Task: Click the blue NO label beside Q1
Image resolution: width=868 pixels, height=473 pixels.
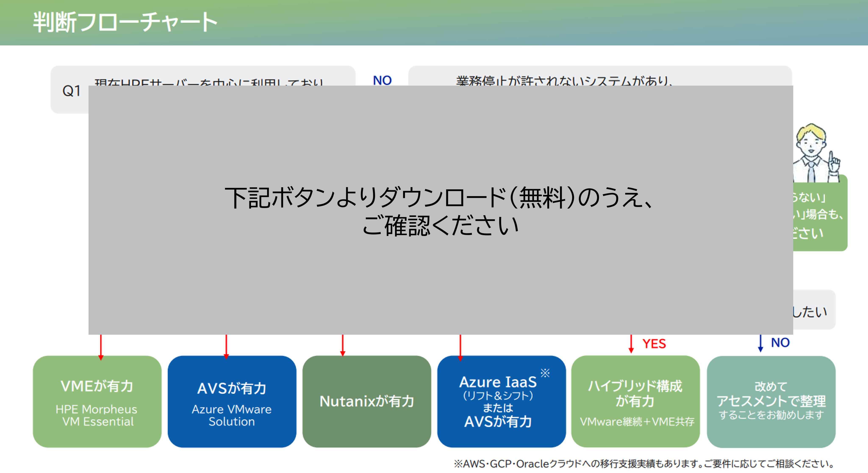Action: [x=382, y=80]
